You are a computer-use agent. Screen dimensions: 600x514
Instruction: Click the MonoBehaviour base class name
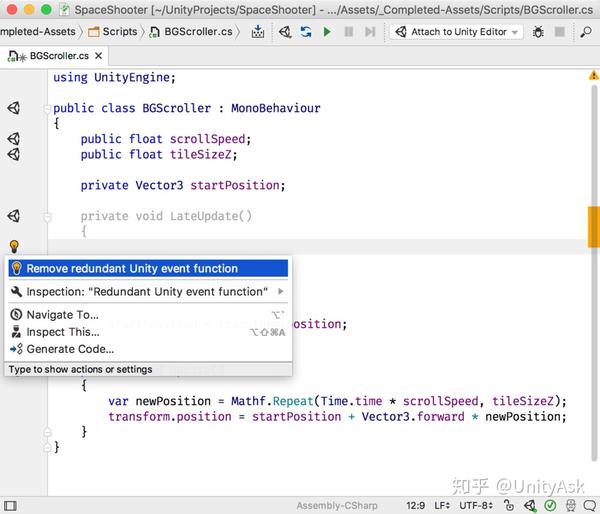276,108
